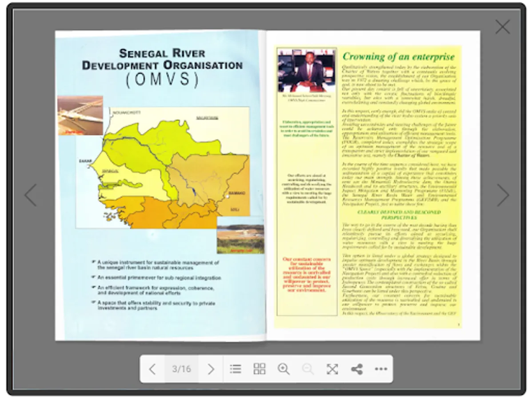Viewport: 532px width, 400px height.
Task: Open the share options icon
Action: 356,369
